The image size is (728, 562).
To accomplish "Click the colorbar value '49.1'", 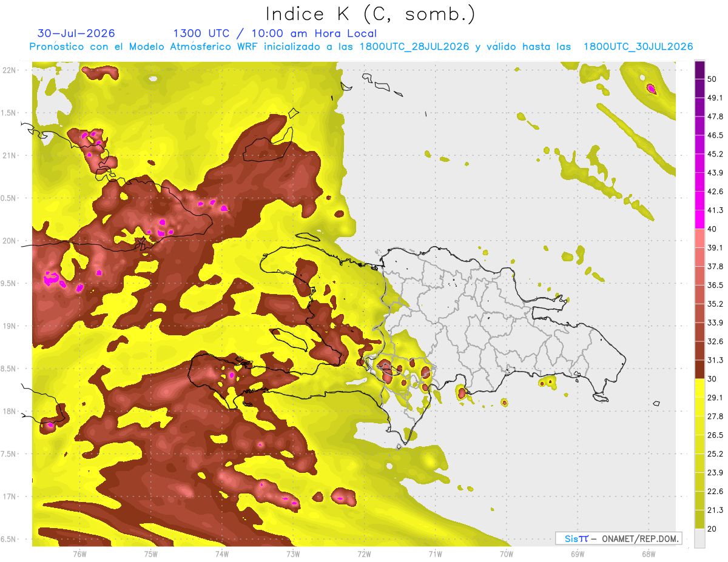I will coord(715,97).
